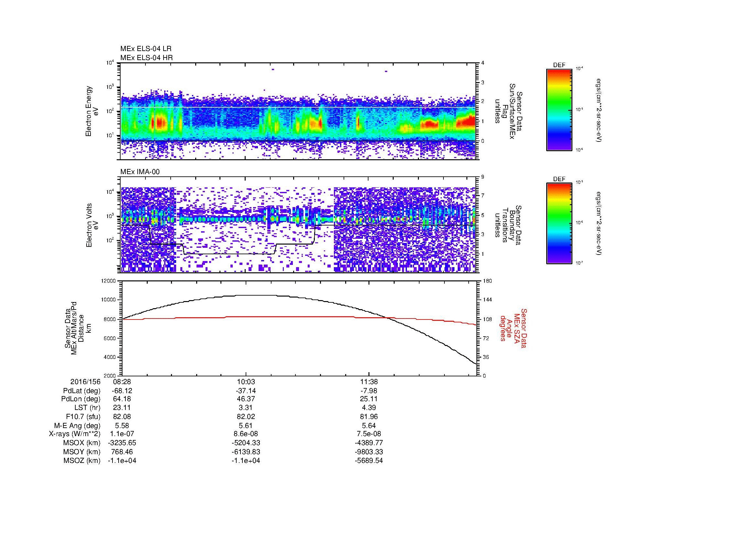Click the MSOY value '-9803.33'
The image size is (756, 534).
pyautogui.click(x=369, y=452)
